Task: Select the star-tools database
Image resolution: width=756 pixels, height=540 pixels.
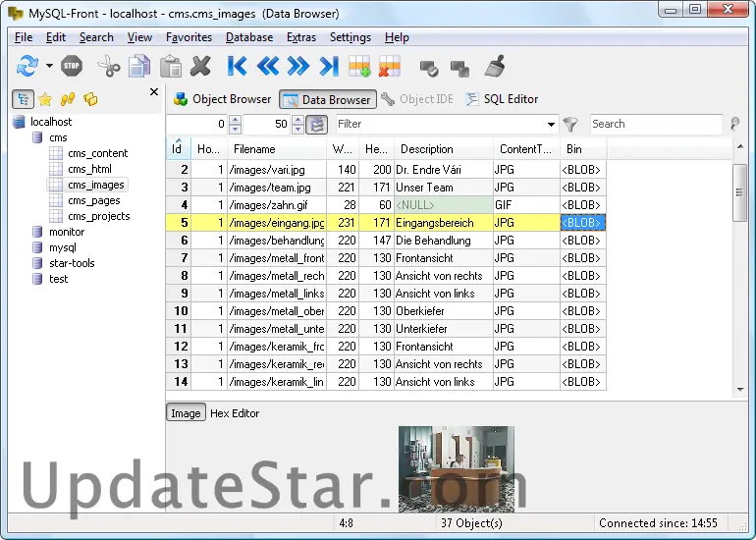Action: click(72, 263)
